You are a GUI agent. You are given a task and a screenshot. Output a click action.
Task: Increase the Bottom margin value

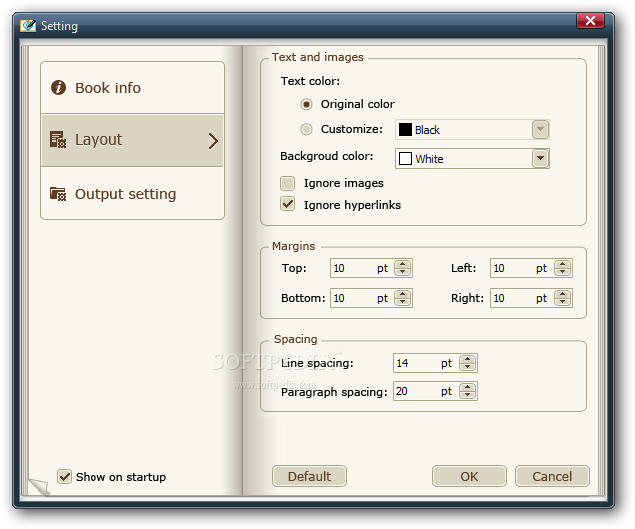(x=402, y=294)
